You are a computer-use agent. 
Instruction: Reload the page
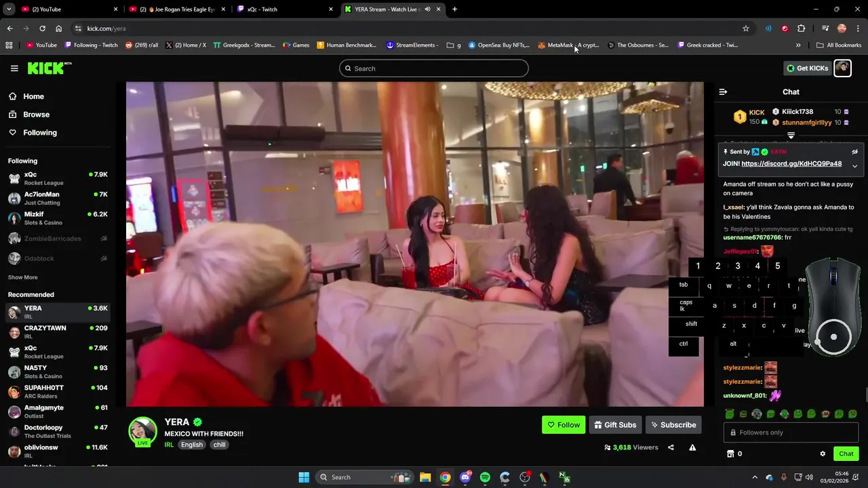pos(42,28)
